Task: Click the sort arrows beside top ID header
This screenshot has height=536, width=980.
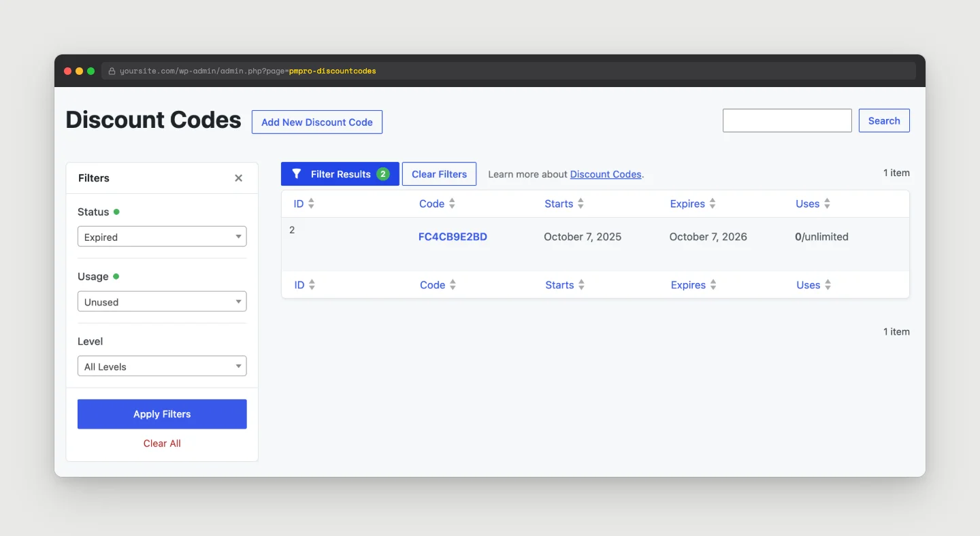Action: tap(311, 203)
